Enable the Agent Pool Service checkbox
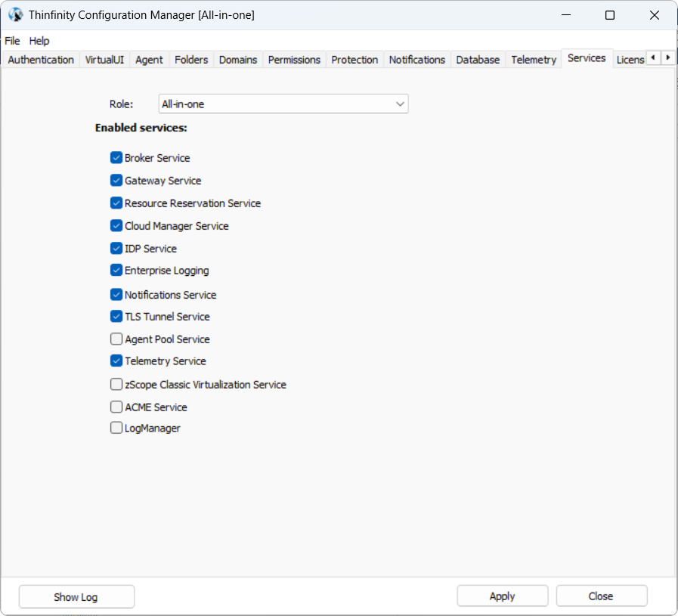 point(116,339)
